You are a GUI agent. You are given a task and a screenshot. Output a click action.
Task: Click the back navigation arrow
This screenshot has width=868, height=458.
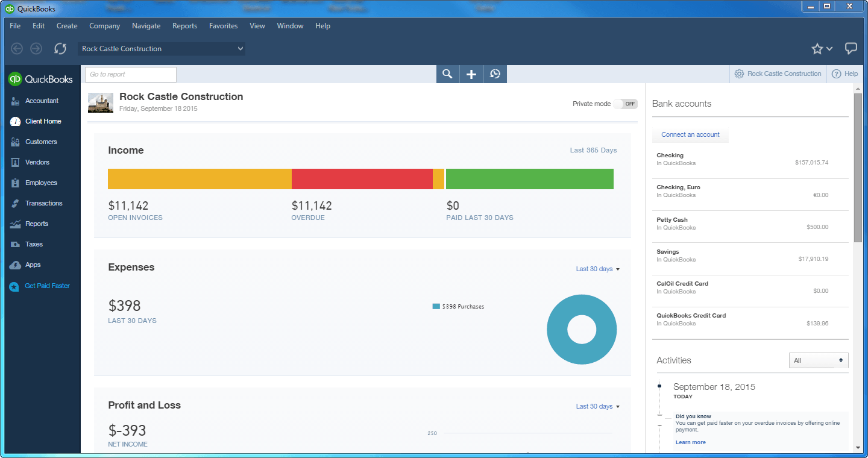17,49
